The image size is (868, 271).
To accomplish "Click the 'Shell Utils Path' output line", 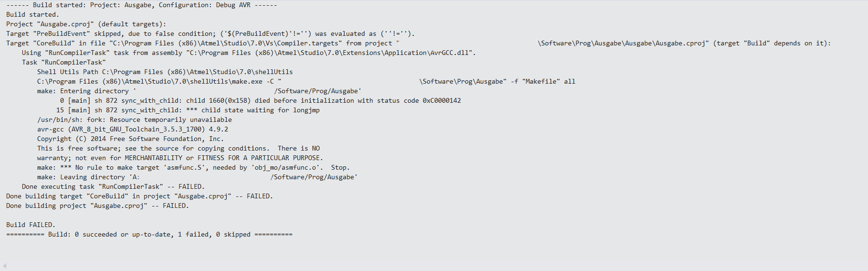I will 165,72.
